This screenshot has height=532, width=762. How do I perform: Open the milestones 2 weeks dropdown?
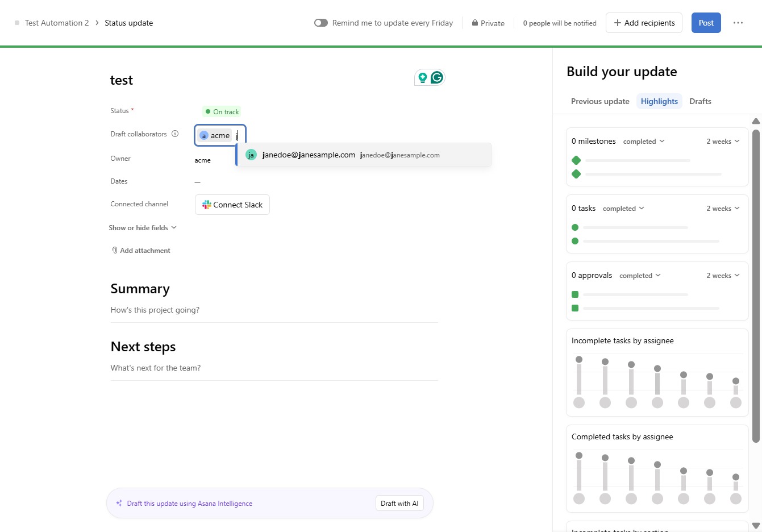coord(723,142)
